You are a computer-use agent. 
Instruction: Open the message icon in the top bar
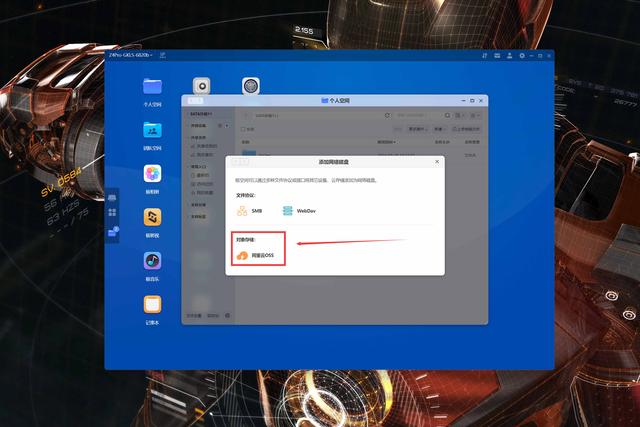coord(497,56)
